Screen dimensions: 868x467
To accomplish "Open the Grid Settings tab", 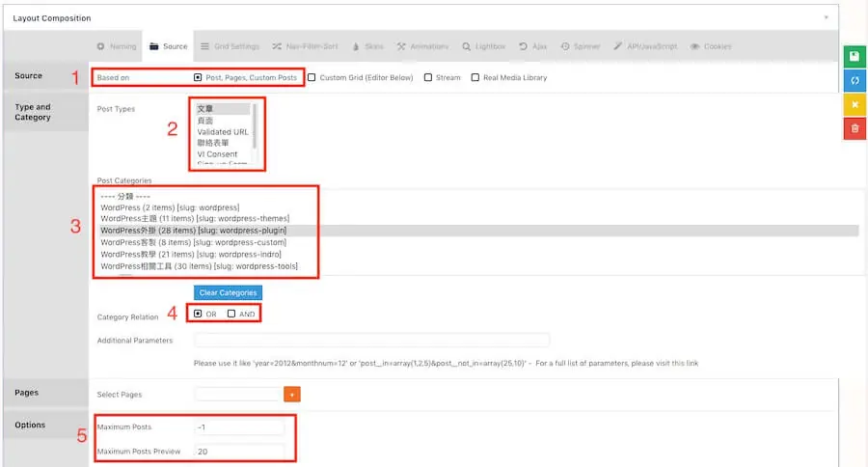I will 230,46.
